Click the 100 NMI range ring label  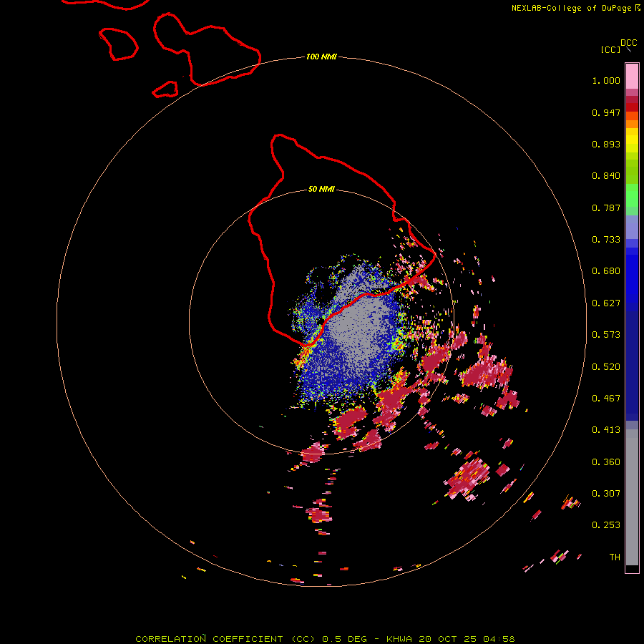321,57
